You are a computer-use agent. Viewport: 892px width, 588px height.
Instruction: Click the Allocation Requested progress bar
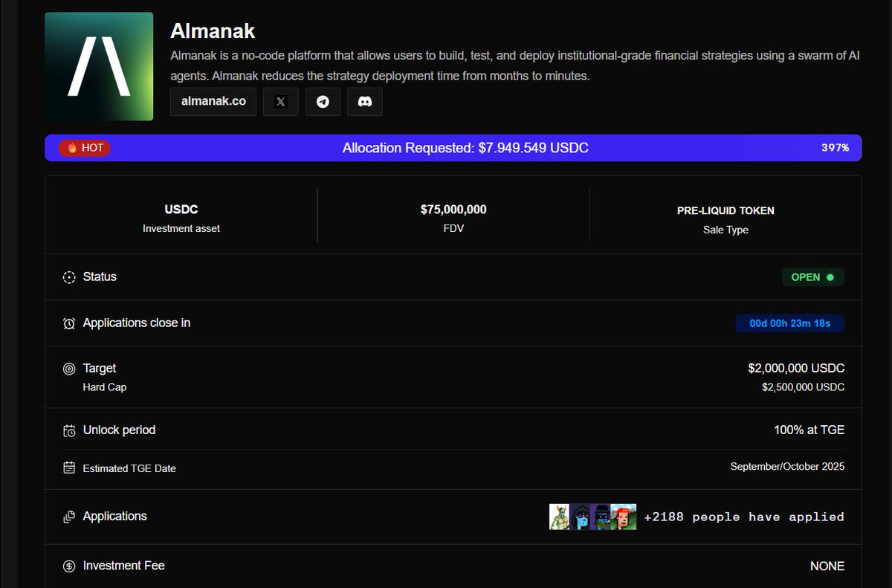453,148
